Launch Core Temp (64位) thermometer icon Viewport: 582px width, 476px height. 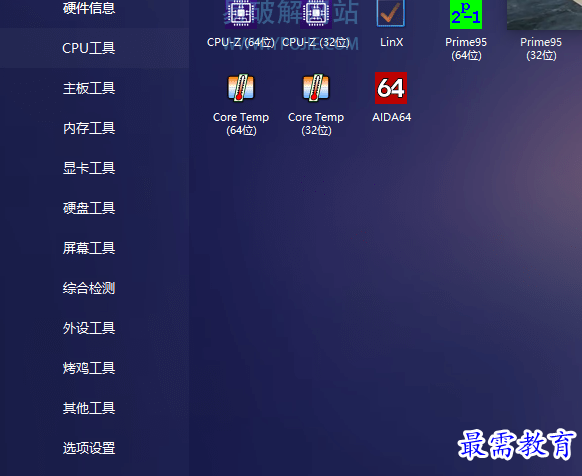(x=241, y=88)
